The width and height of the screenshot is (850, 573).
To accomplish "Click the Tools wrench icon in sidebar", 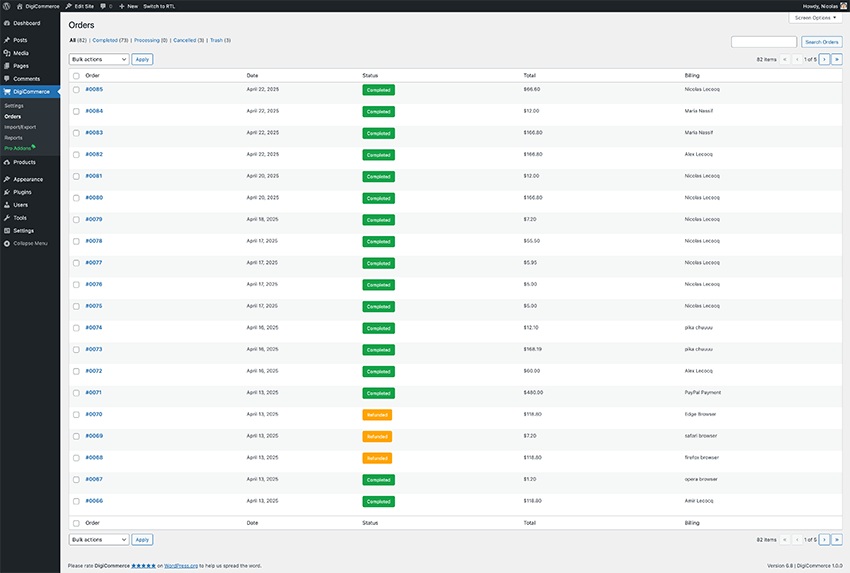I will point(7,218).
